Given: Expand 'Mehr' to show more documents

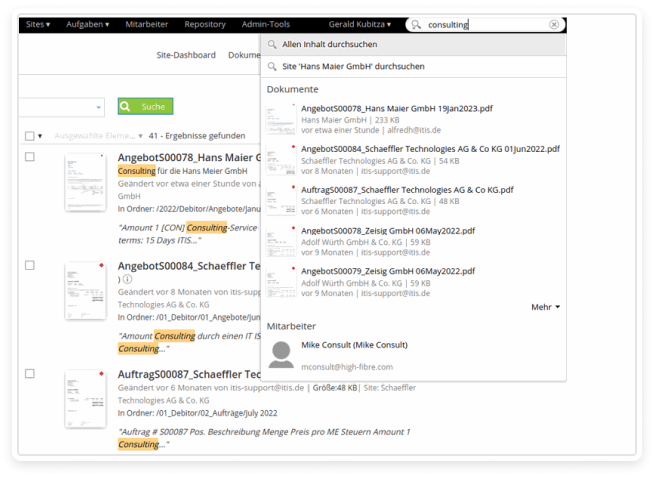Looking at the screenshot, I should point(545,307).
